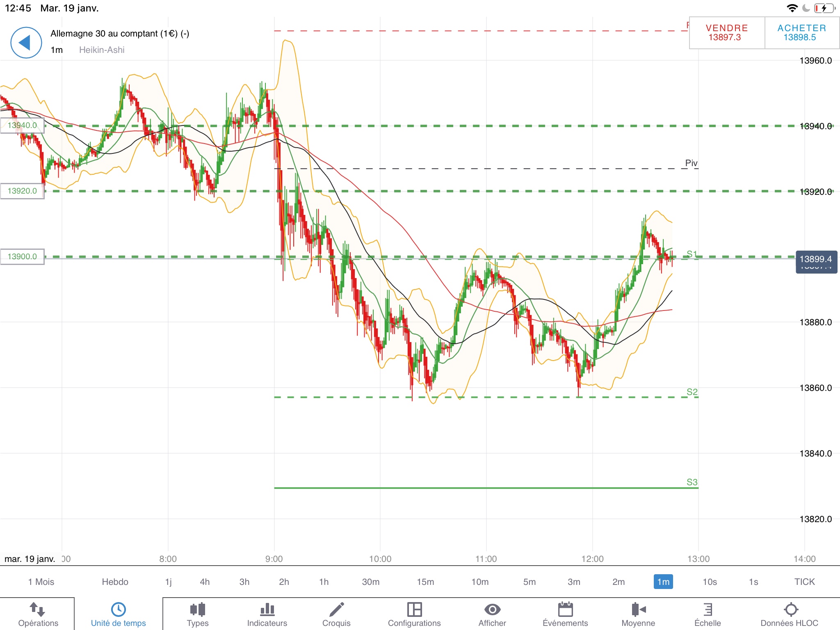Open the Indicateurs bar chart icon
Screen dimensions: 840x630
click(267, 609)
